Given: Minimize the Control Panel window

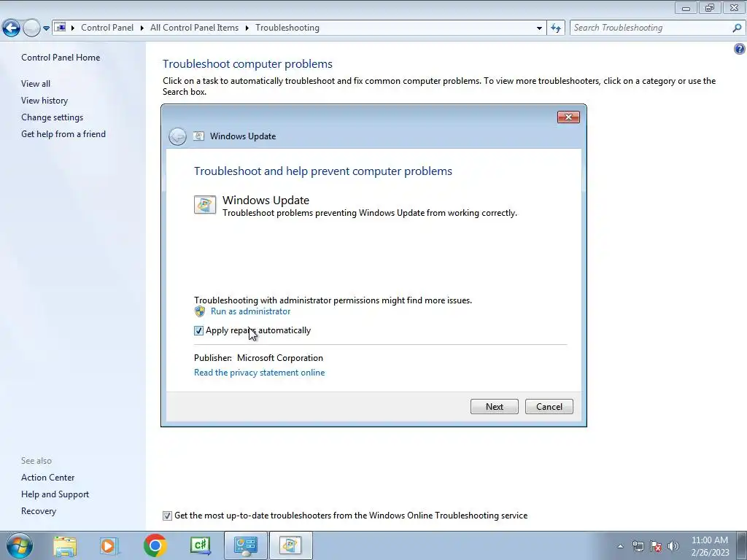Looking at the screenshot, I should [686, 7].
